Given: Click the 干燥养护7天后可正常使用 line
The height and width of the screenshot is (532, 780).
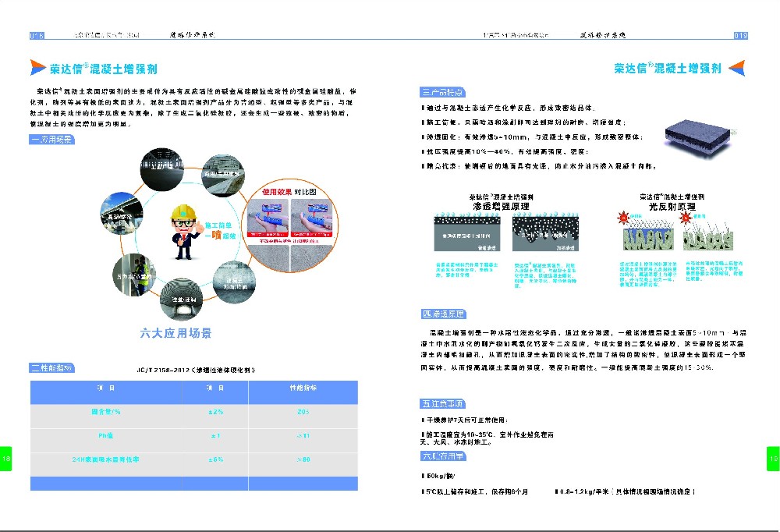Looking at the screenshot, I should [465, 420].
